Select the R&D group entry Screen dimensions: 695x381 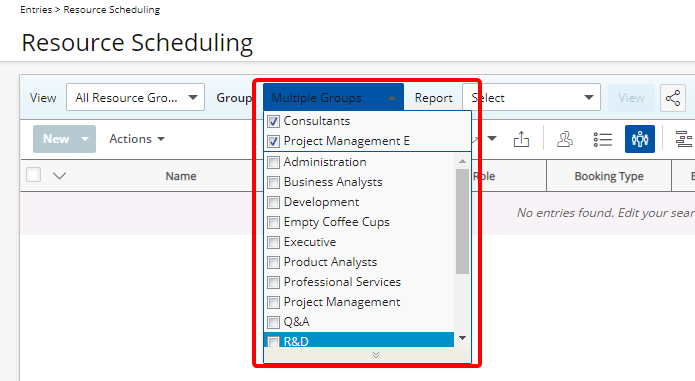(x=359, y=341)
